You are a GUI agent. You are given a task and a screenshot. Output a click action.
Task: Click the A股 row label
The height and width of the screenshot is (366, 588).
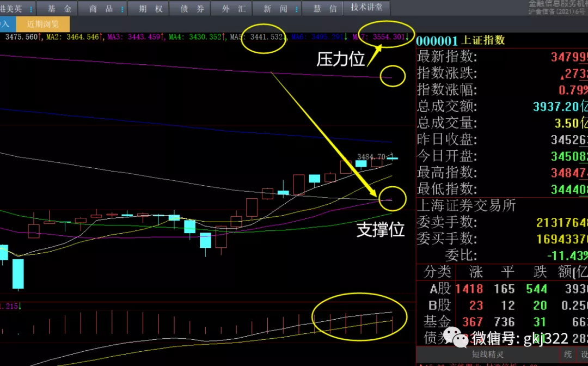click(x=440, y=288)
